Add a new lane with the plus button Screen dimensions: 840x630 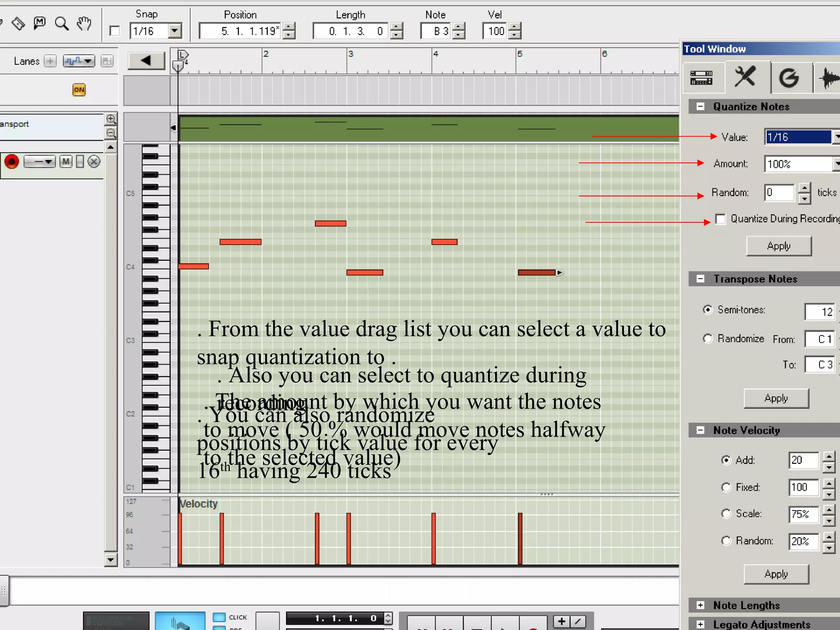[x=50, y=61]
